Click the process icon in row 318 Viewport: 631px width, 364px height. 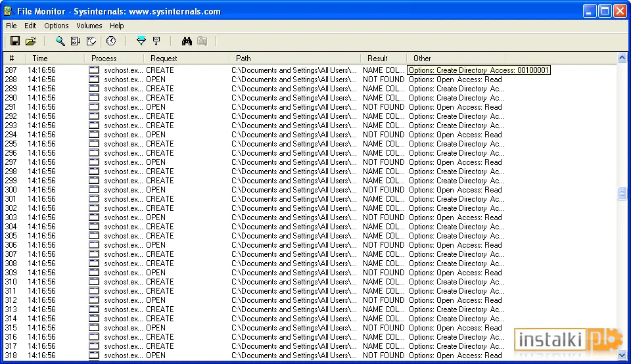[94, 355]
